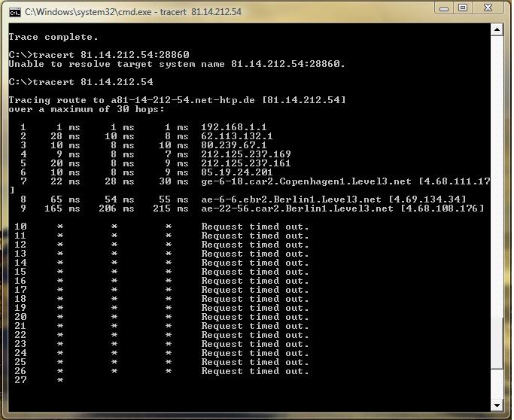Click IP address 80.239.67.1

234,145
